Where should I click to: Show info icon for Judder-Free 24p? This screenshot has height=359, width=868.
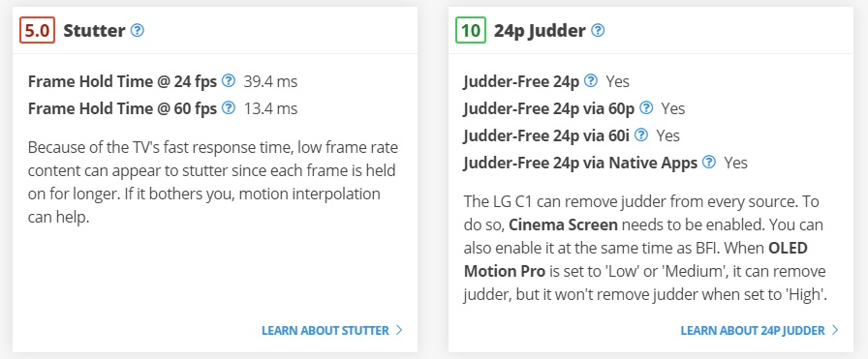[x=591, y=81]
